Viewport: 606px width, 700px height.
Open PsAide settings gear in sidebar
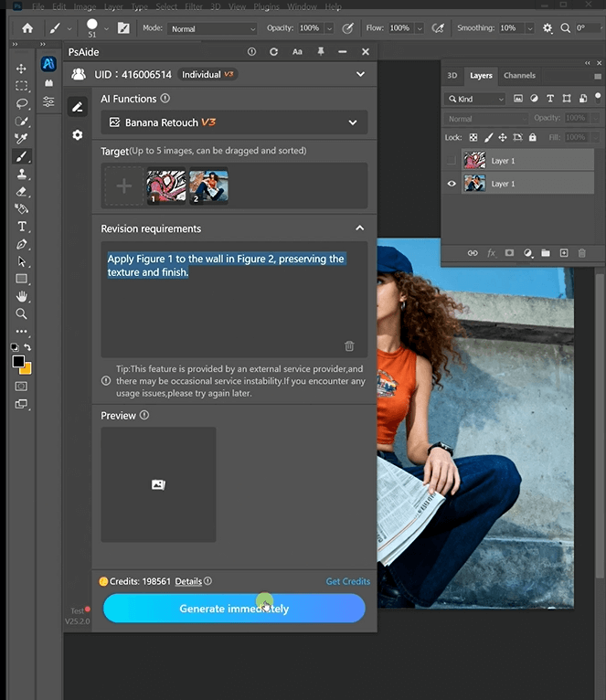point(78,134)
